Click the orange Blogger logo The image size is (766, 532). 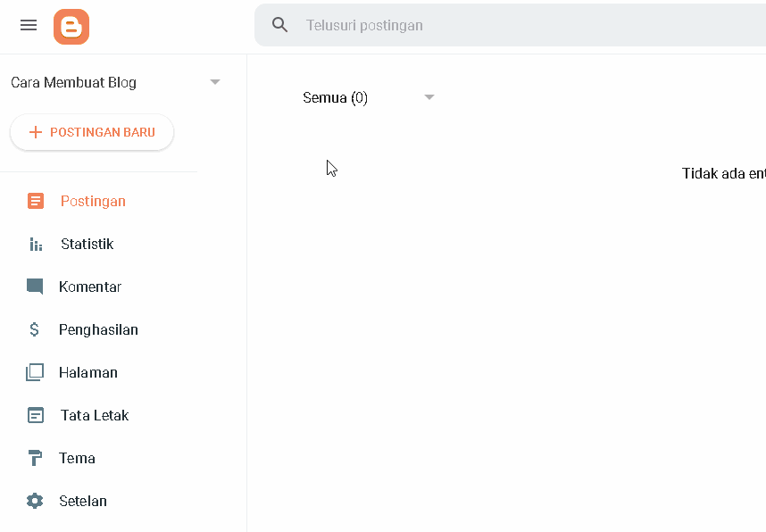(71, 27)
